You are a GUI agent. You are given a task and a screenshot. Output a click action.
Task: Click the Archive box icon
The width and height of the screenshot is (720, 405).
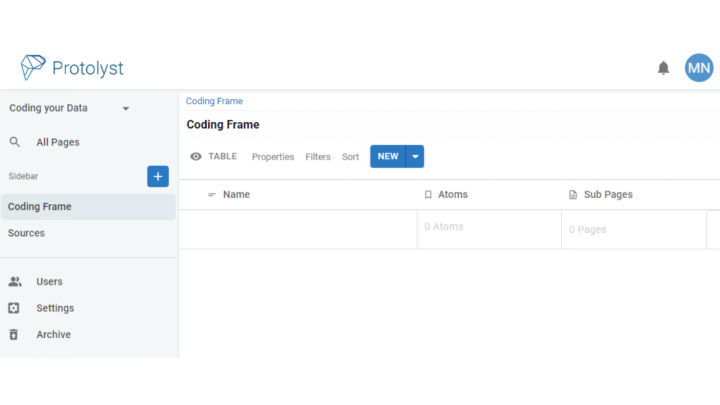pos(14,335)
